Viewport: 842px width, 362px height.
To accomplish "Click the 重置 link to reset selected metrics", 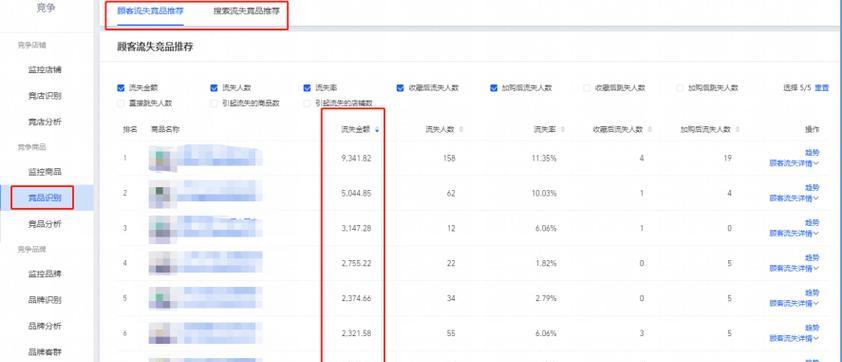I will click(822, 88).
